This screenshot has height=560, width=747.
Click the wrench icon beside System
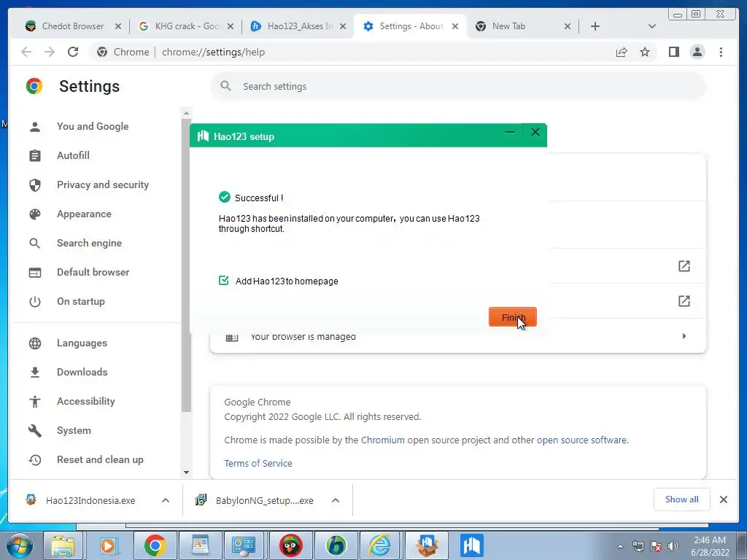click(x=35, y=430)
